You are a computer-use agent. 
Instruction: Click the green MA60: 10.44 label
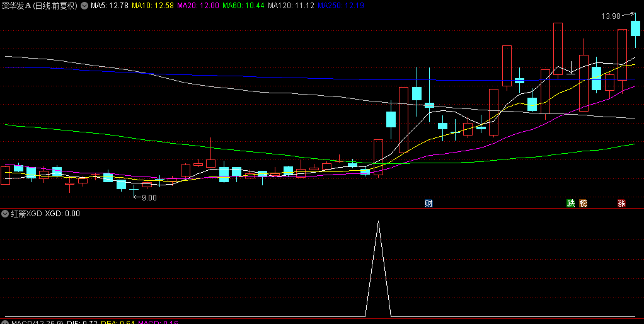244,6
